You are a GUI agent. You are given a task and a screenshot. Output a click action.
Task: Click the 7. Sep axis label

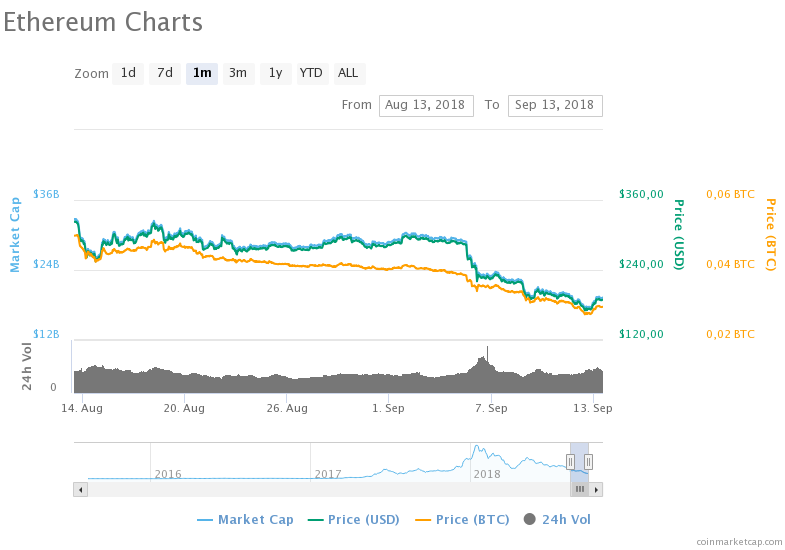(x=491, y=408)
